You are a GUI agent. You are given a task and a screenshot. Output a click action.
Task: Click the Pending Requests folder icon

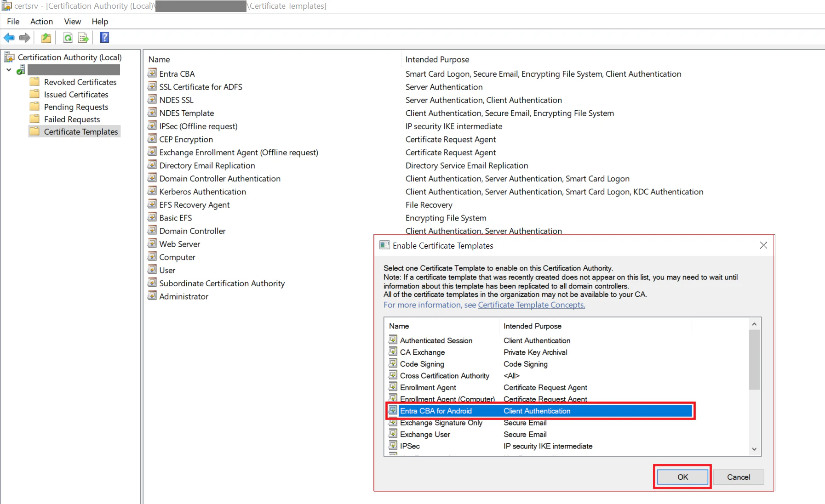[34, 107]
